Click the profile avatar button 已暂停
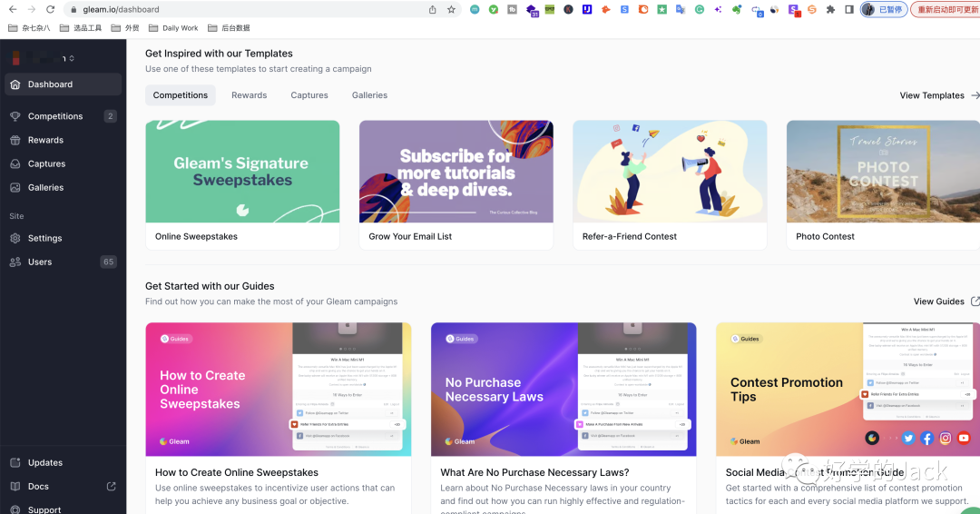Image resolution: width=980 pixels, height=514 pixels. [884, 9]
